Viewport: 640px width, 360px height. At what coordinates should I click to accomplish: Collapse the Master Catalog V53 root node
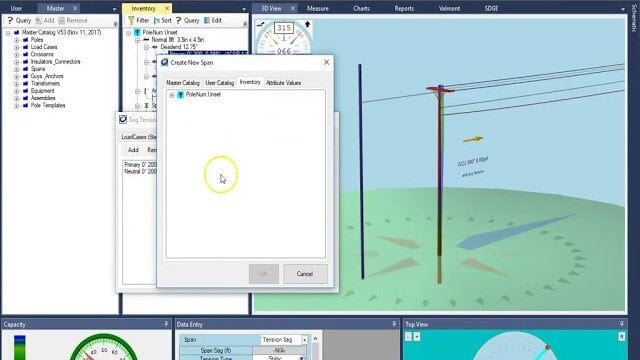point(8,33)
